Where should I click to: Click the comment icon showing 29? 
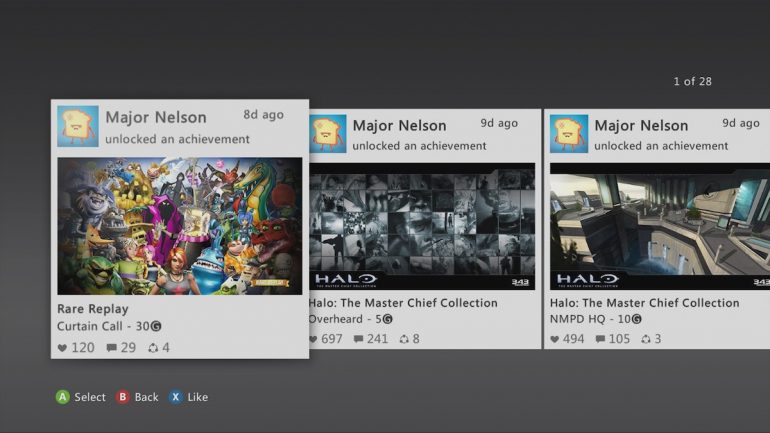pyautogui.click(x=111, y=348)
